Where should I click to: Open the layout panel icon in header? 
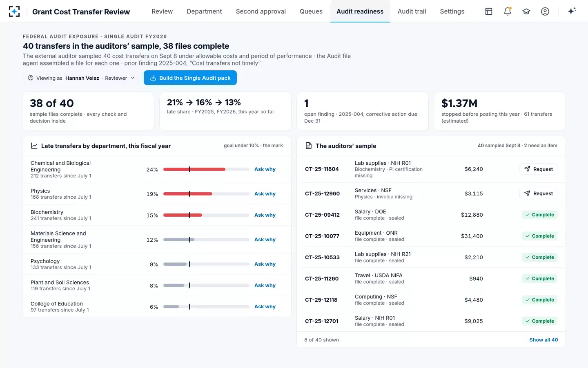point(489,11)
